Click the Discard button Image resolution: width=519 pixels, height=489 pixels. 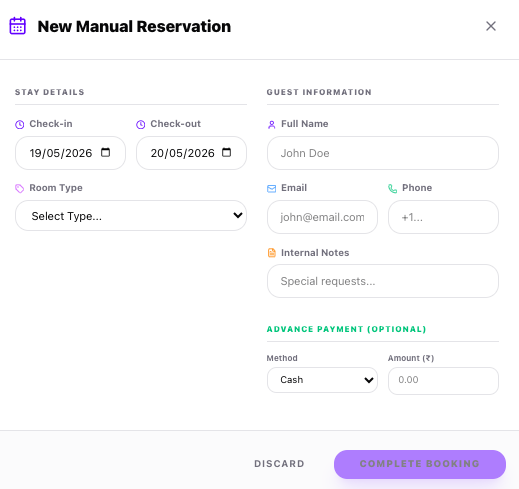(279, 464)
